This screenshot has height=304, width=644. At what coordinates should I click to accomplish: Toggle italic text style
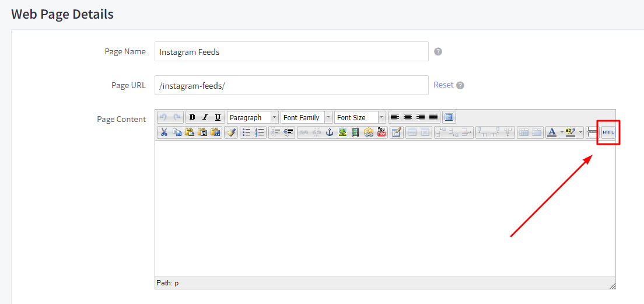click(x=205, y=117)
